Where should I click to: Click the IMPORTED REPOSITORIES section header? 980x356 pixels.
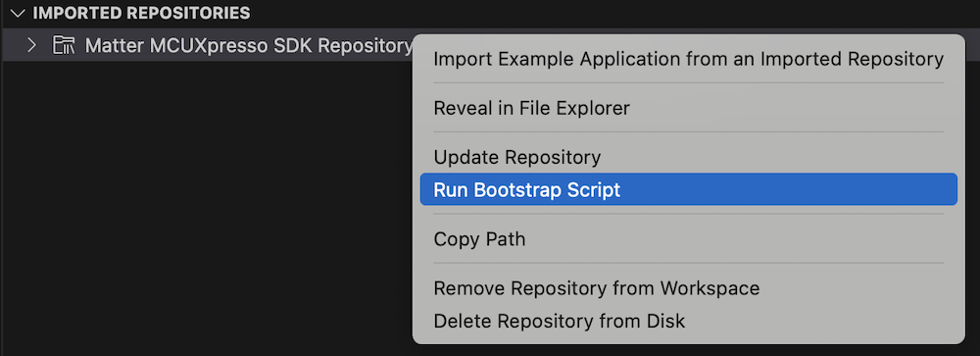click(141, 13)
